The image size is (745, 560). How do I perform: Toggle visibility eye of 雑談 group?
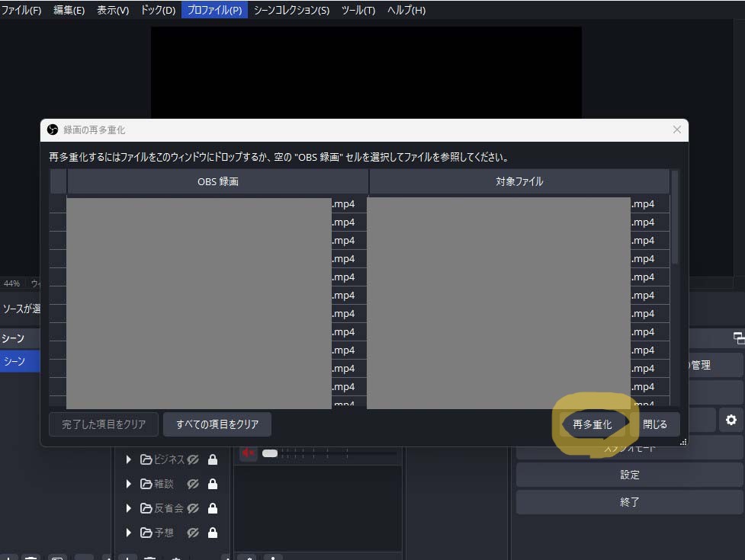(x=193, y=484)
